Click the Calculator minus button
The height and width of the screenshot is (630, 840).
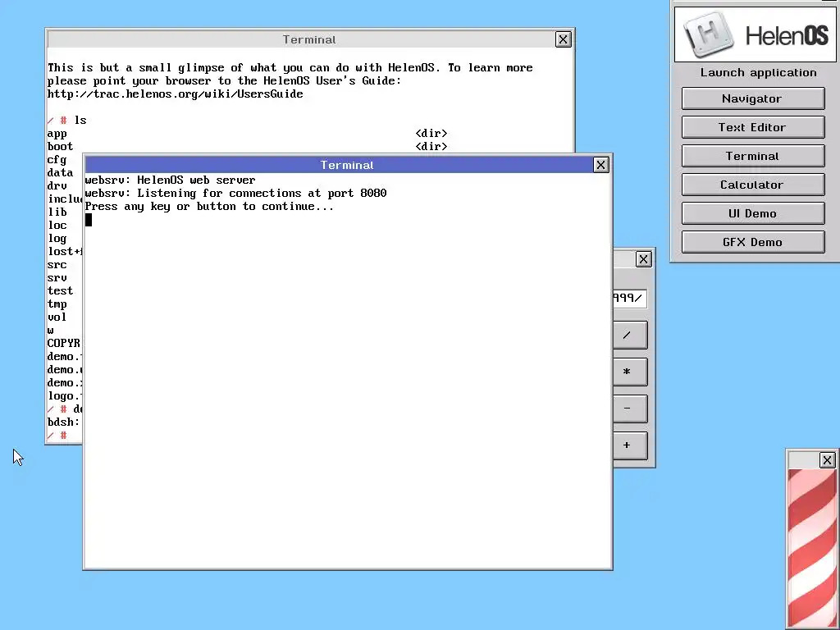pos(630,409)
